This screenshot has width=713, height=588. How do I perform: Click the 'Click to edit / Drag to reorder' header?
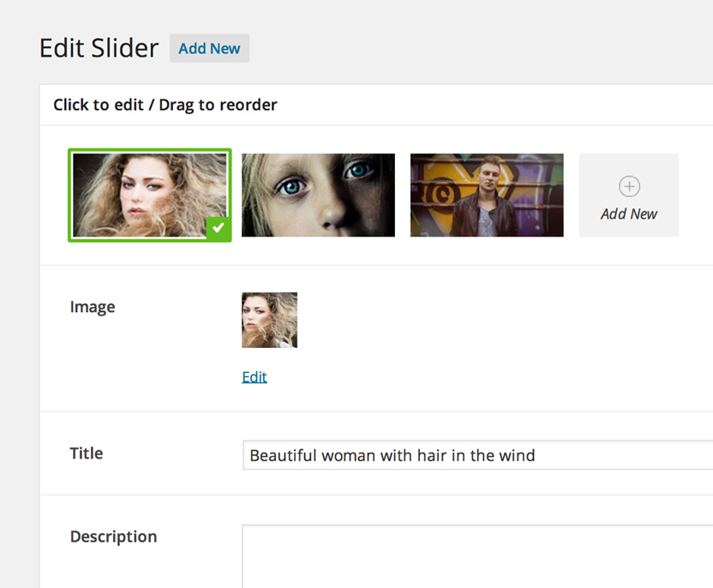pyautogui.click(x=164, y=105)
